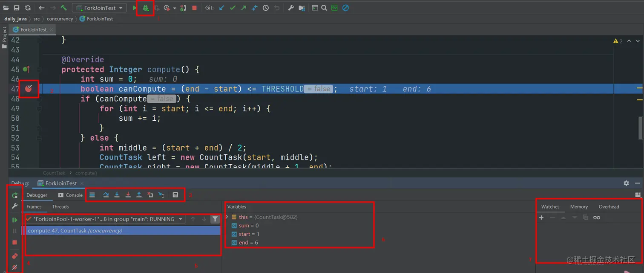Screen dimensions: 644x273
Task: Click the Search Everywhere magnifier icon
Action: (x=324, y=8)
